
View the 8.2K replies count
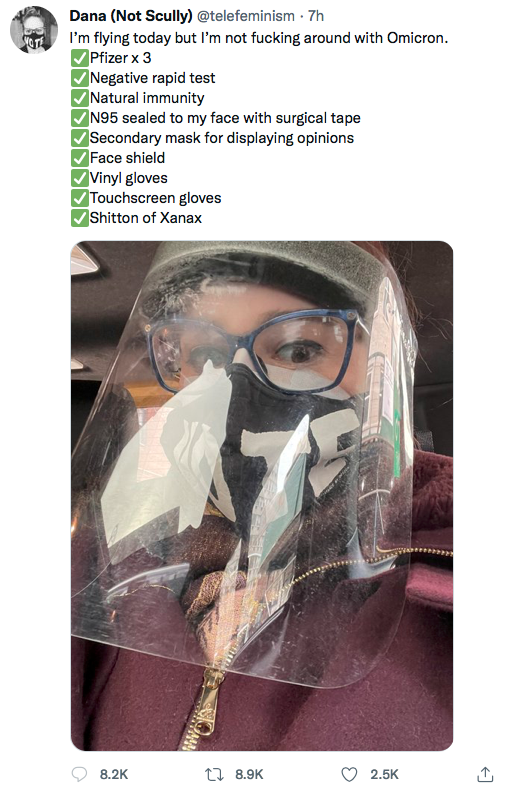pyautogui.click(x=114, y=774)
